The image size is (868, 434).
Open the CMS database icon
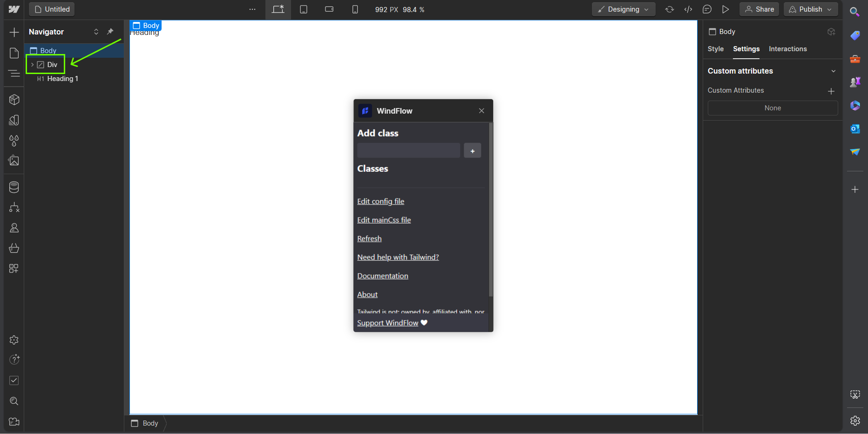14,187
